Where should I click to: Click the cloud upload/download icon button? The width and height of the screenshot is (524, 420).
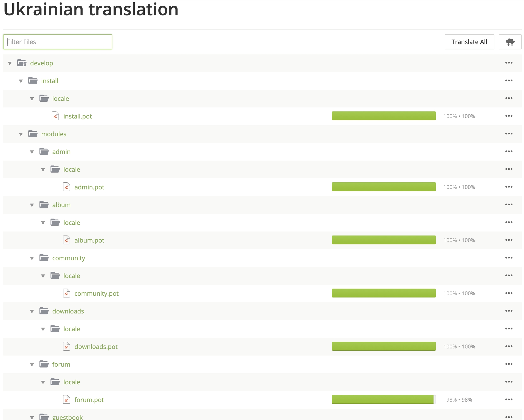[x=510, y=42]
